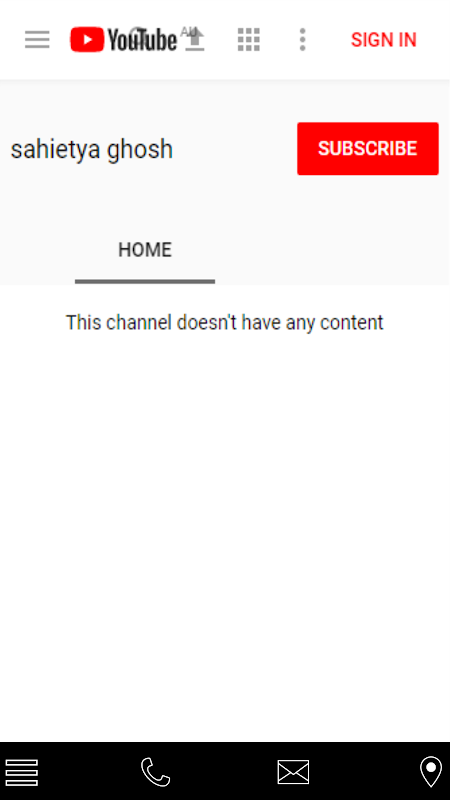Click the channel name sahietya ghosh
The width and height of the screenshot is (450, 800).
92,149
